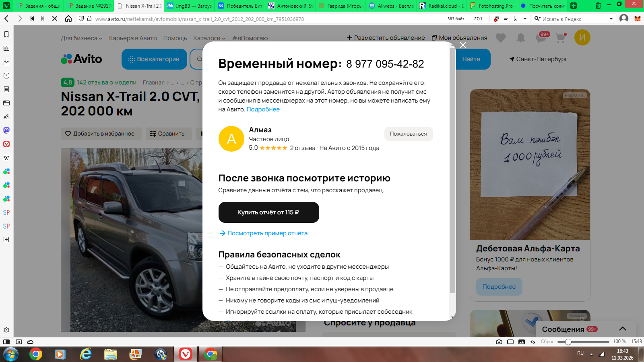
Task: Switch to the "Radikal.cloud" tab
Action: click(x=442, y=6)
